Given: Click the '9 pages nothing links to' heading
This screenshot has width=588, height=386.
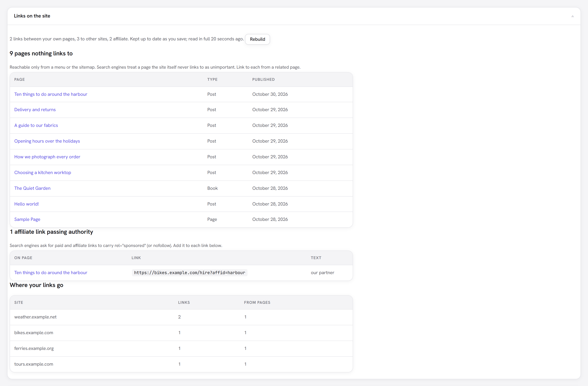Looking at the screenshot, I should tap(41, 54).
